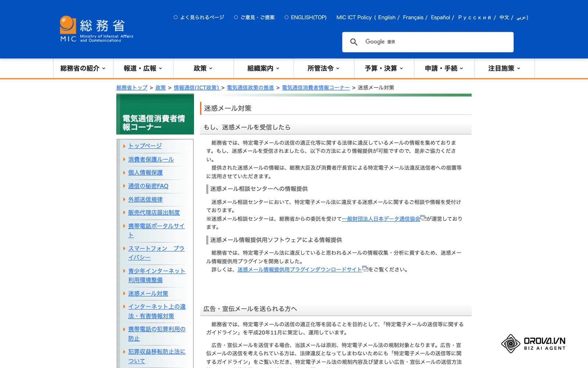The image size is (588, 368).
Task: Open 個人情報保護 in the sidebar
Action: pos(145,173)
